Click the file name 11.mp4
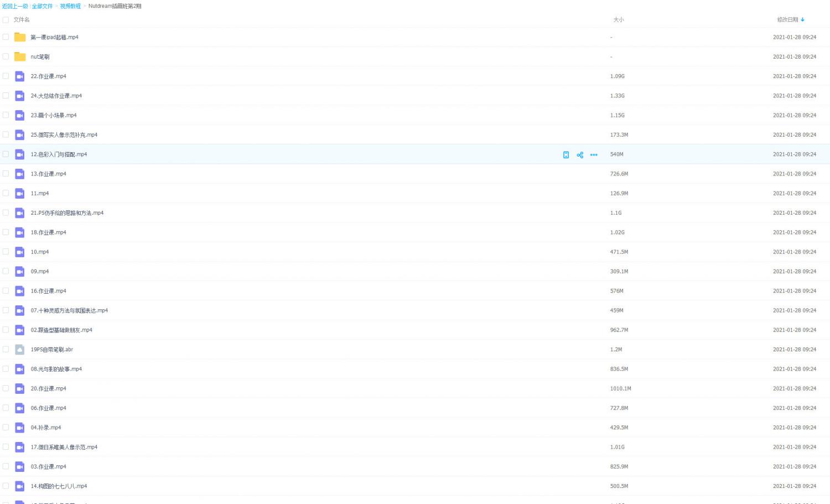Viewport: 830px width, 504px height. pos(40,194)
